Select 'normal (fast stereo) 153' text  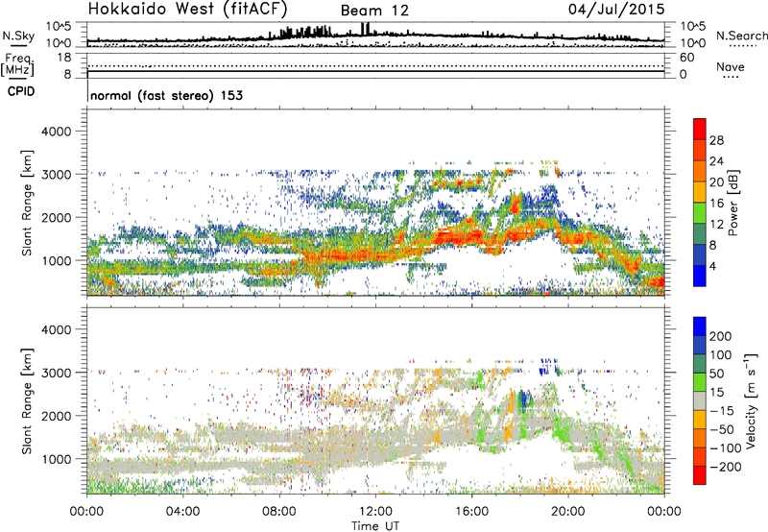point(166,95)
